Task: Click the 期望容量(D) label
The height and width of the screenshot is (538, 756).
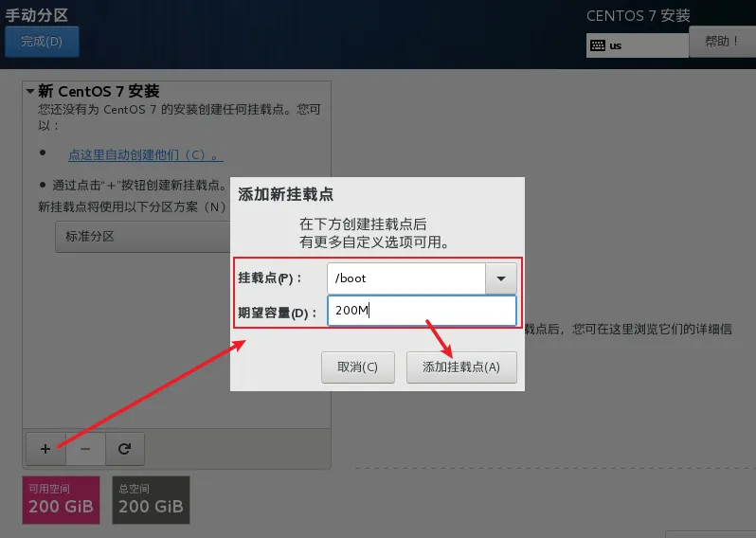Action: point(278,313)
